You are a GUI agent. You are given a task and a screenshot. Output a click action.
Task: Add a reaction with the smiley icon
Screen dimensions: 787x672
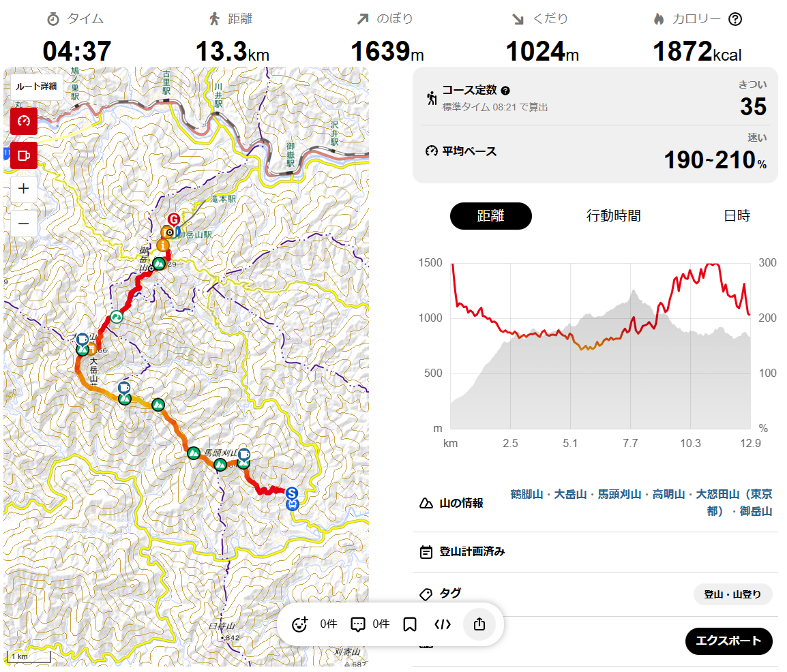point(299,624)
